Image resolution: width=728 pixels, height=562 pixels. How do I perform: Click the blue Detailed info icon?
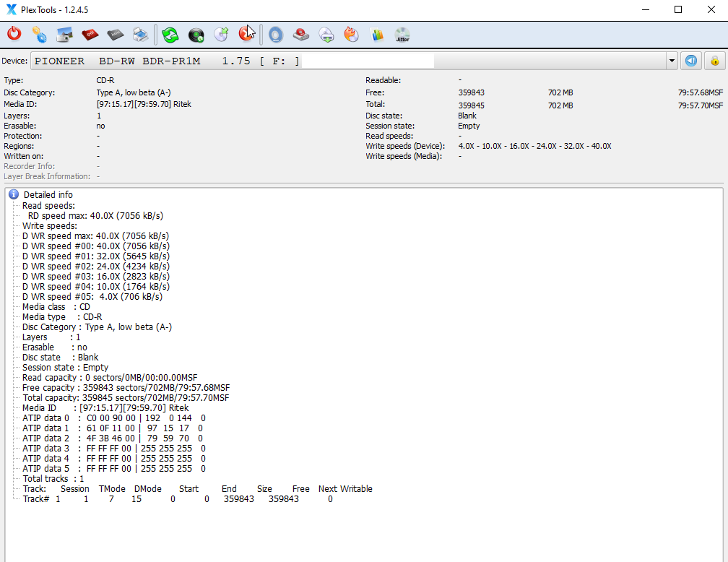pos(14,194)
